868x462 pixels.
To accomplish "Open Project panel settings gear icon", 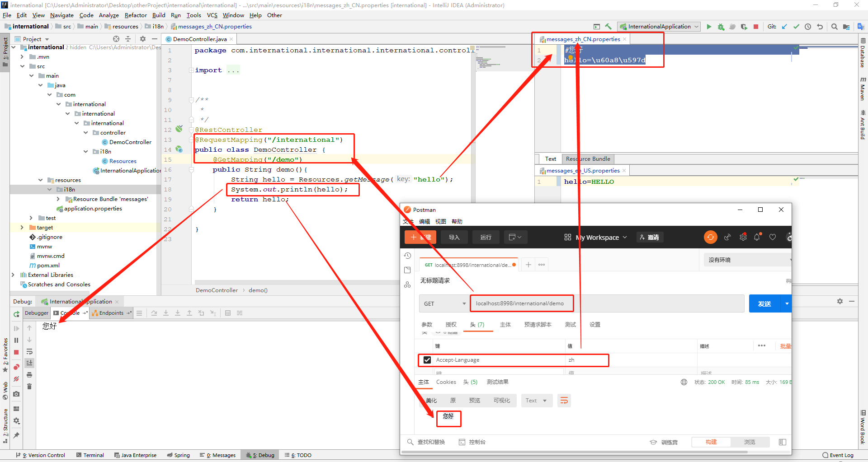I will tap(142, 39).
